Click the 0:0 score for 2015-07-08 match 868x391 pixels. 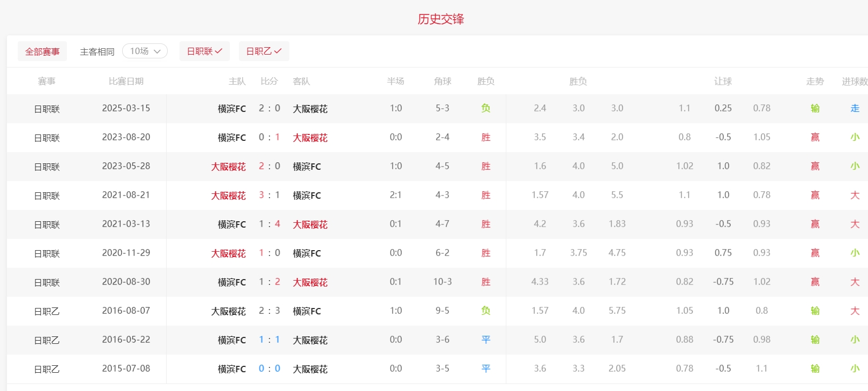[x=269, y=369]
